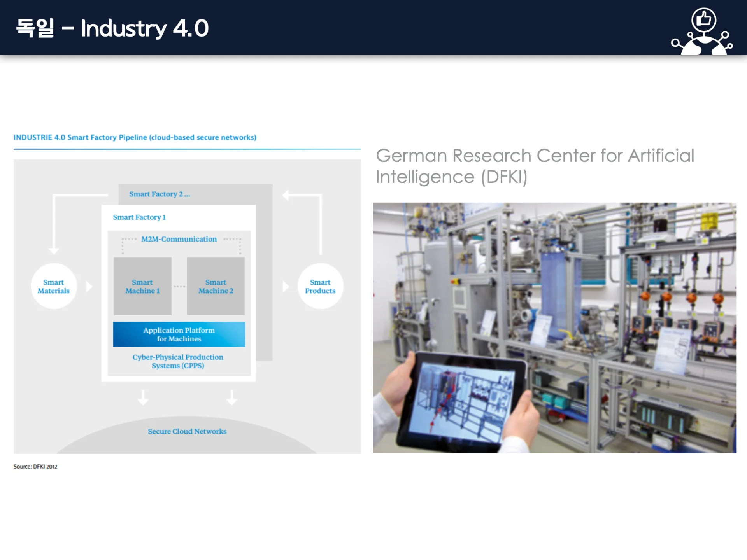
Task: Click the right down arrow above Secure Cloud
Action: pos(232,397)
